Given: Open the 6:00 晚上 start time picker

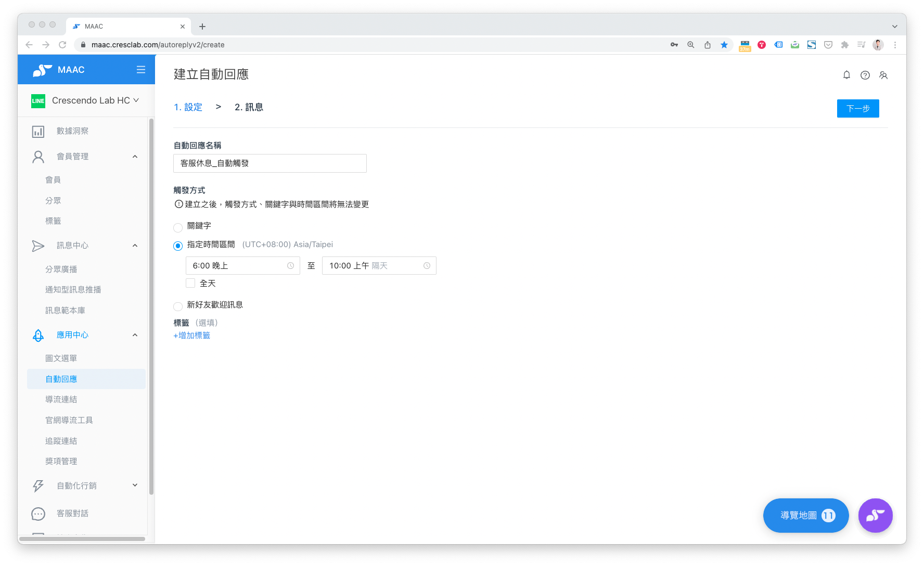Looking at the screenshot, I should coord(243,266).
